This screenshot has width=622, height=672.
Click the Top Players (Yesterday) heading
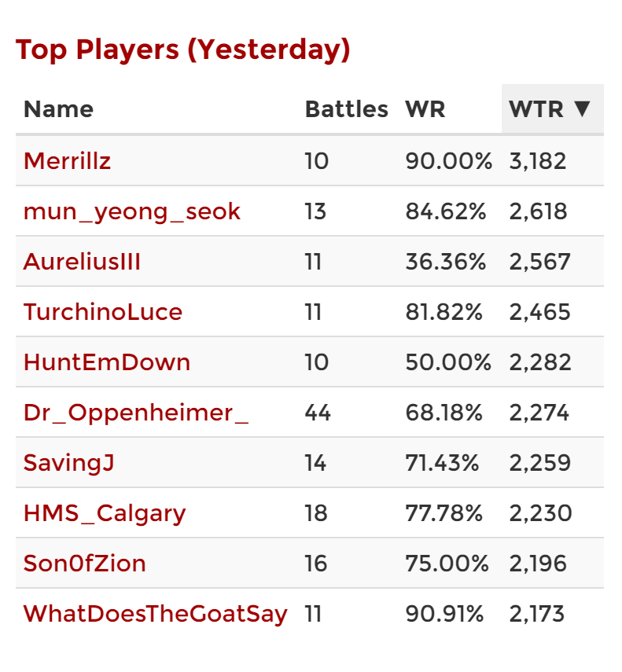(x=183, y=50)
